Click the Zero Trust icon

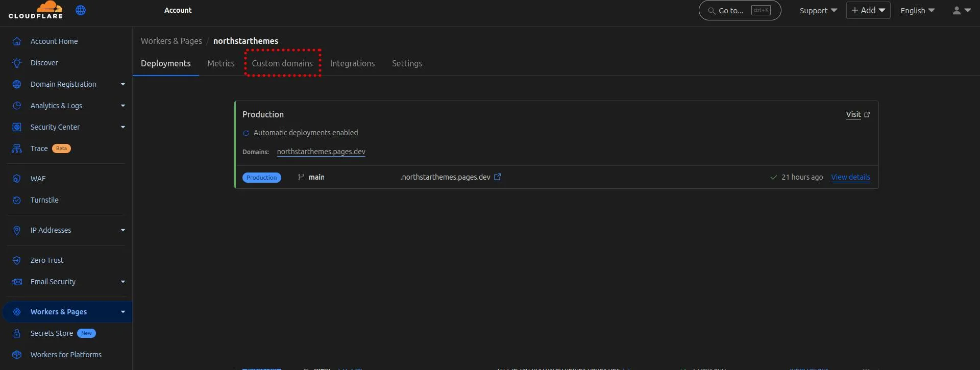(17, 260)
